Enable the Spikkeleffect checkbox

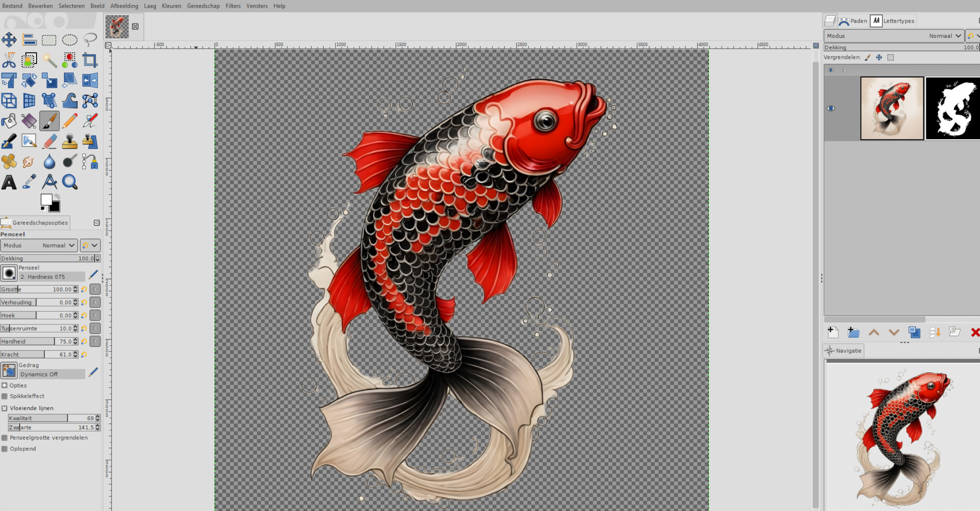coord(5,396)
